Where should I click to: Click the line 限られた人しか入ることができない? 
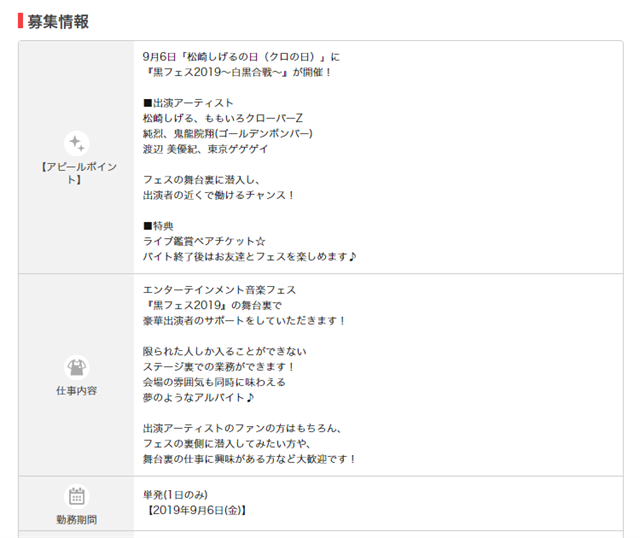(x=224, y=351)
